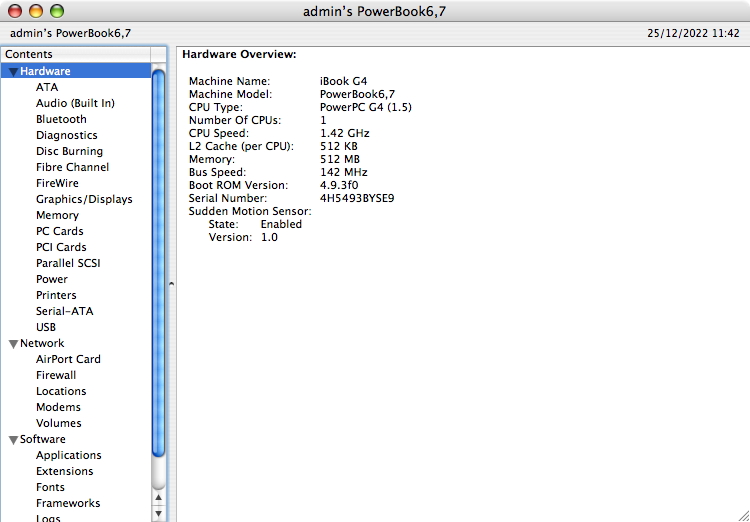Click the PowerPC G4 (1.5) text
Image resolution: width=750 pixels, height=522 pixels.
(x=366, y=107)
